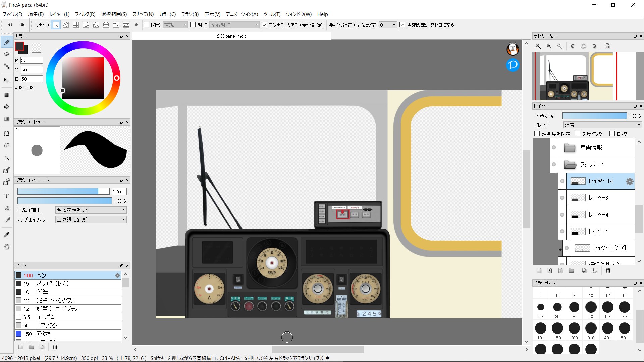The image size is (644, 362).
Task: Select the Lasso selection tool
Action: (x=7, y=145)
